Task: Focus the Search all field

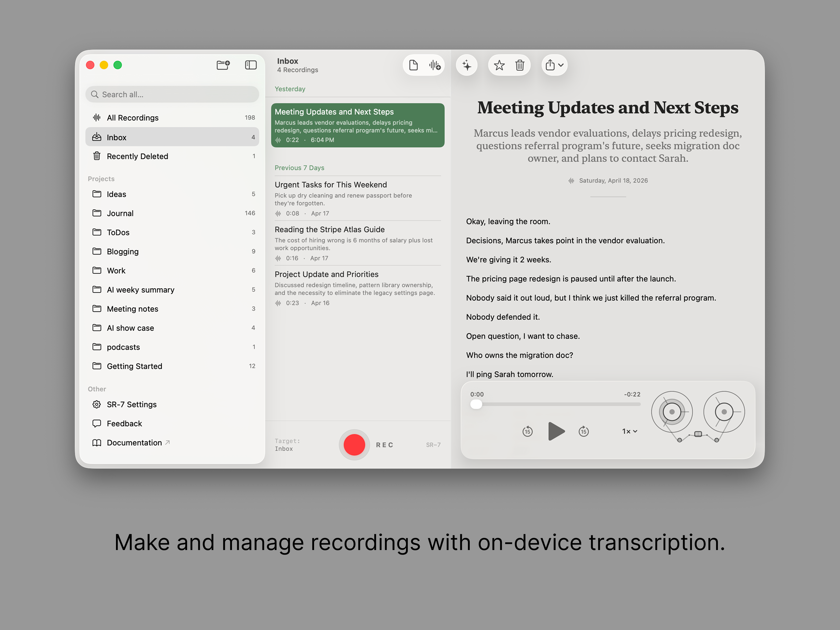Action: (x=172, y=94)
